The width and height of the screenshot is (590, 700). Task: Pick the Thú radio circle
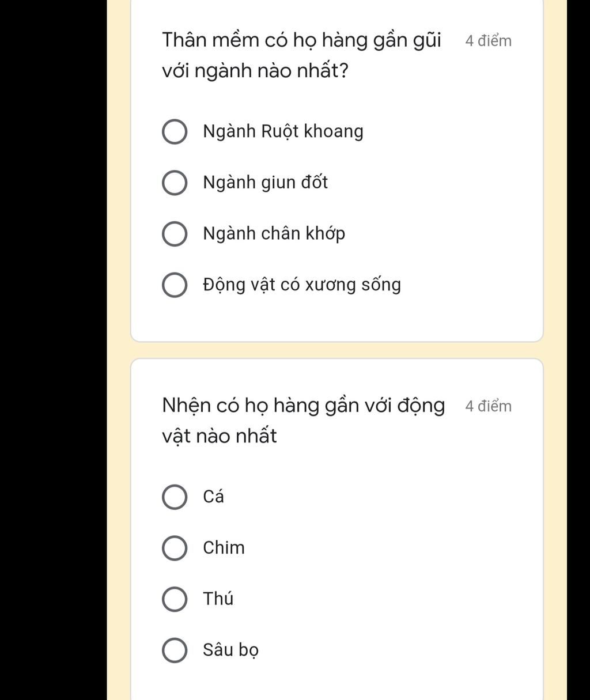(x=174, y=599)
